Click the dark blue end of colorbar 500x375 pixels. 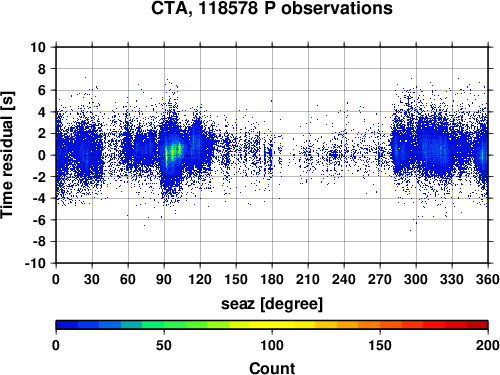tap(67, 325)
